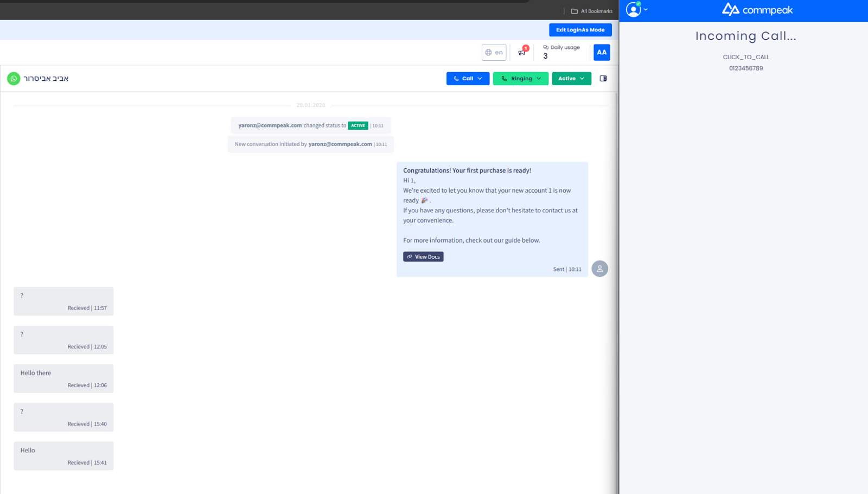Open the Active status dropdown
The image size is (868, 494).
point(572,79)
